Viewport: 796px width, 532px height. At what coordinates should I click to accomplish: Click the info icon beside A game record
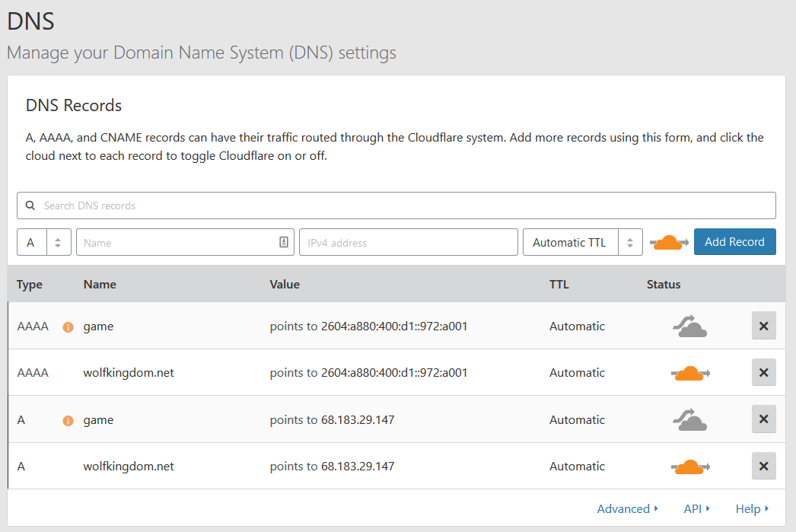[68, 420]
